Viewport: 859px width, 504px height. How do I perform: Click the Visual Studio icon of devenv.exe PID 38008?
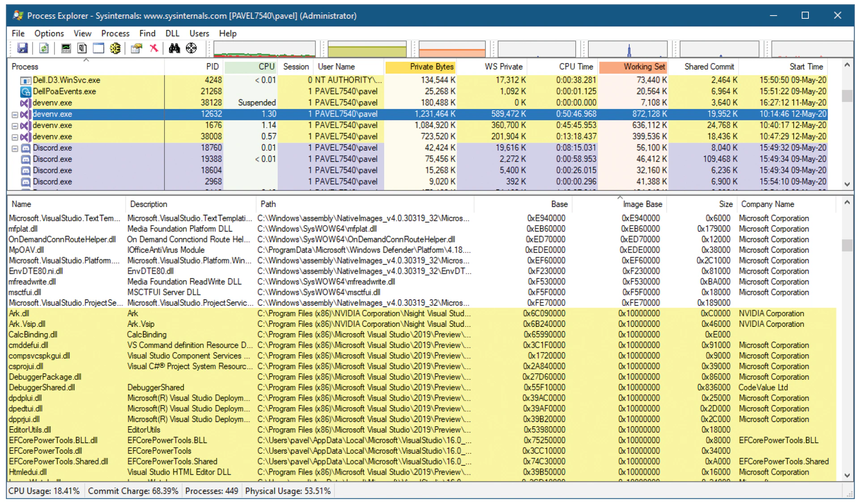(x=26, y=137)
